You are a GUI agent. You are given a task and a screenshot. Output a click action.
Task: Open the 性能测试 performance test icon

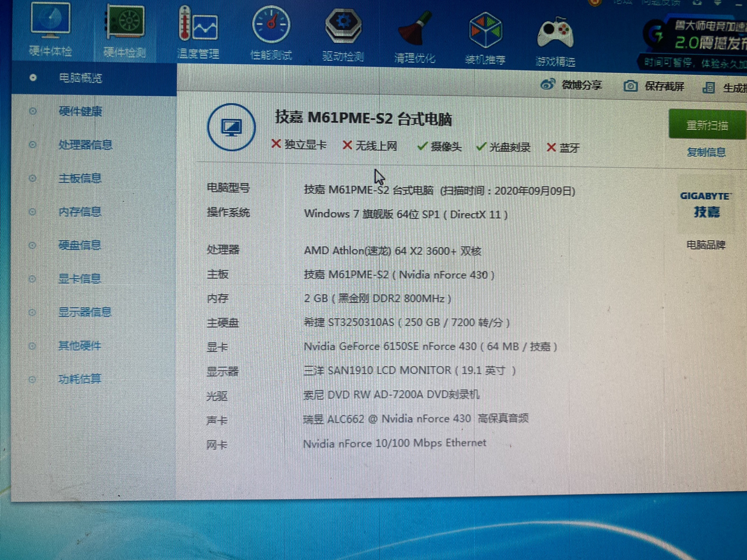[x=271, y=33]
